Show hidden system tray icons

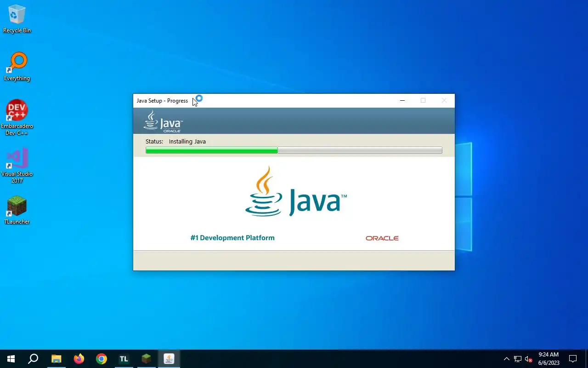pos(507,359)
